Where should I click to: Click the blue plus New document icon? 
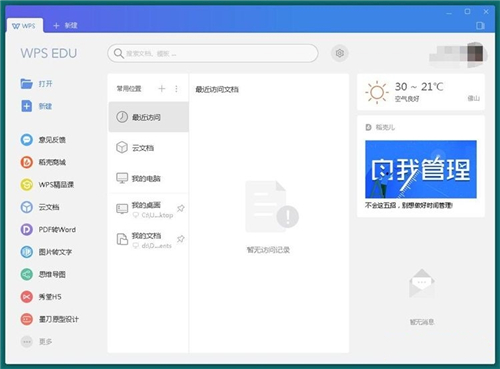26,106
